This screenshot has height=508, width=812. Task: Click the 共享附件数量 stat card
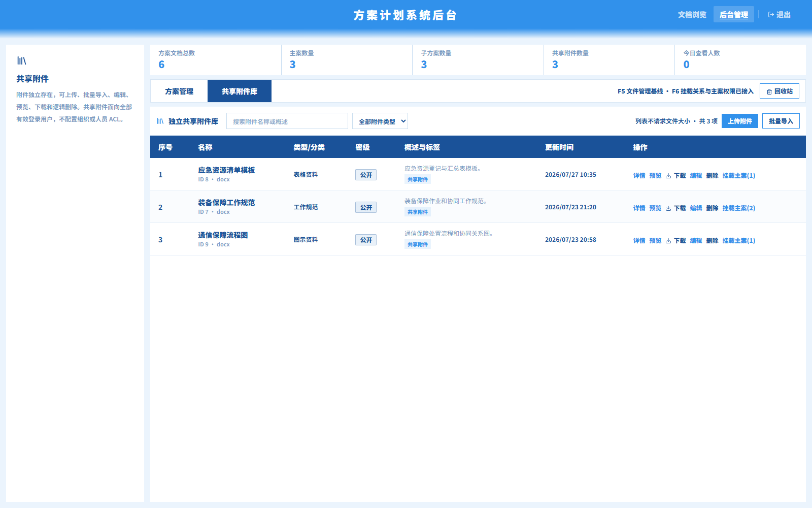tap(610, 60)
